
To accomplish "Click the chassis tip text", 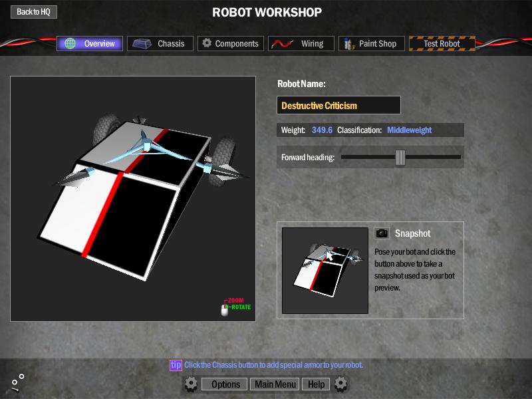I will 273,365.
